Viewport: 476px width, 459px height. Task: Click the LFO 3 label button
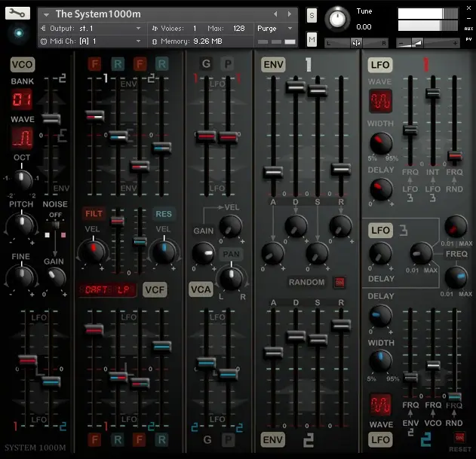click(x=380, y=231)
